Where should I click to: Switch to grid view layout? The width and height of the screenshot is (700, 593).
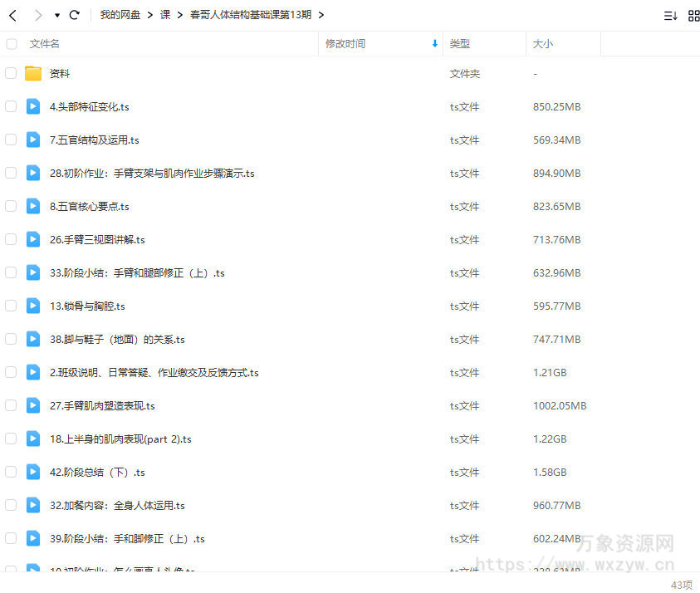pos(694,14)
